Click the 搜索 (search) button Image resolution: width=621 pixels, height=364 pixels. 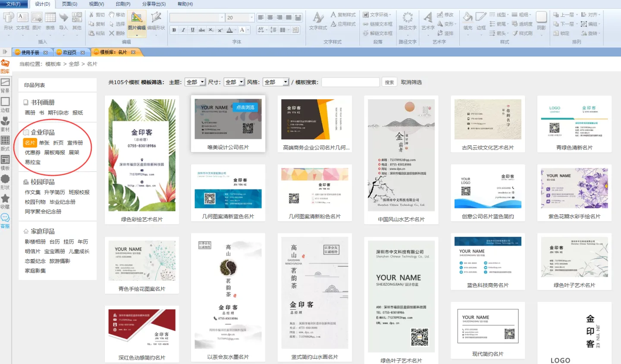pyautogui.click(x=389, y=82)
